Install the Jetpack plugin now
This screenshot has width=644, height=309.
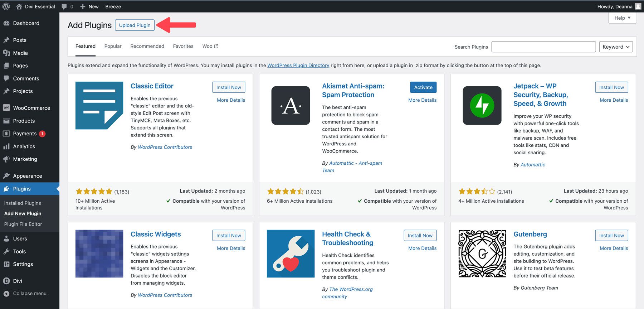pos(611,87)
